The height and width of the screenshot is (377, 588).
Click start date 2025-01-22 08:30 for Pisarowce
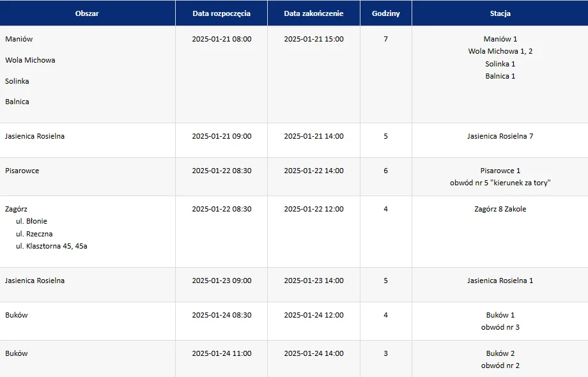point(222,171)
